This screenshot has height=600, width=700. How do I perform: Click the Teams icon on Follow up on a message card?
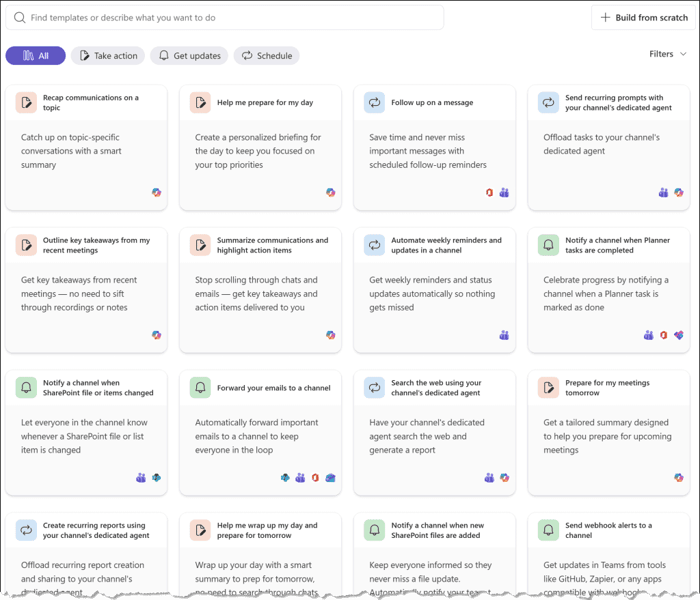pyautogui.click(x=504, y=192)
